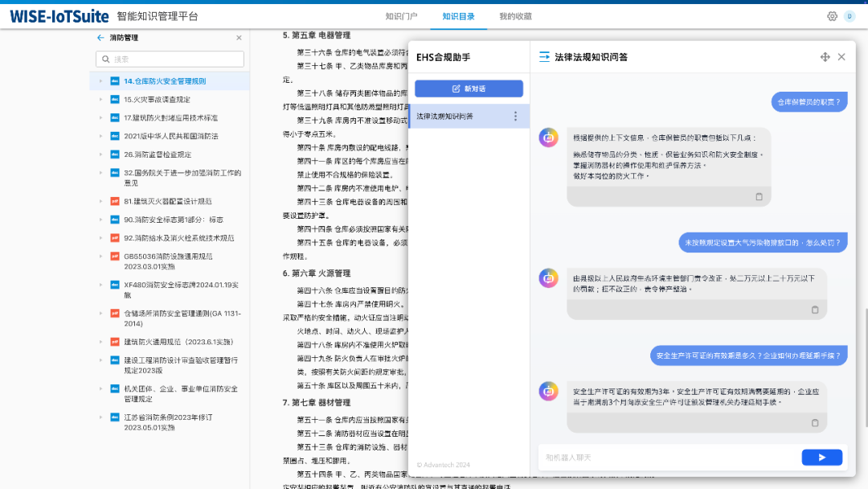Expand 机关团体、企业、事业单位消防安全管理规定 node

[100, 388]
